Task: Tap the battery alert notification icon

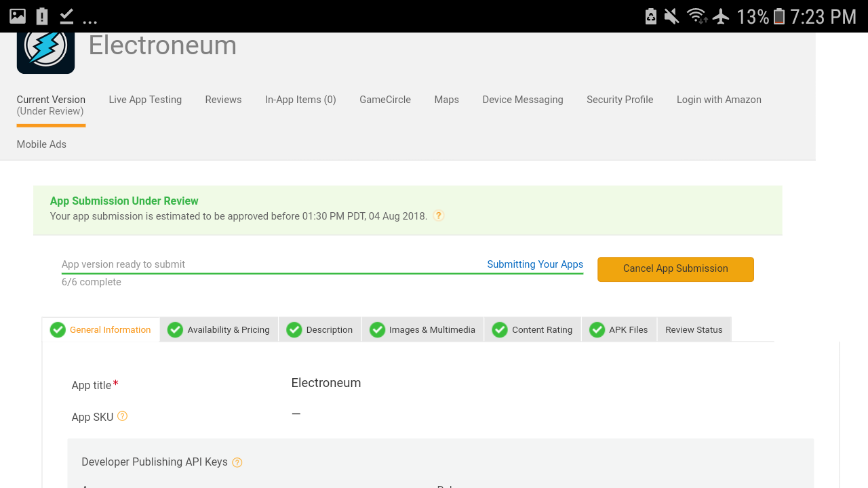Action: pos(42,16)
